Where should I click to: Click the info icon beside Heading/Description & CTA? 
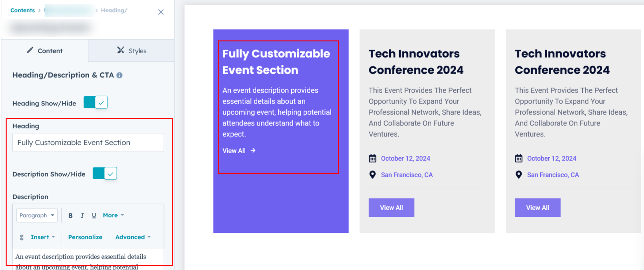point(120,75)
